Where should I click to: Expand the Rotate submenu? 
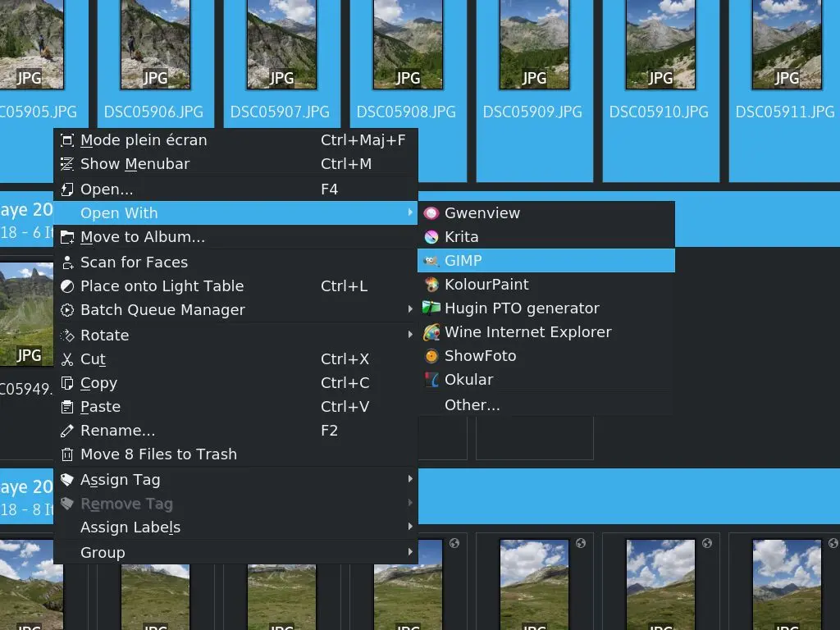pyautogui.click(x=104, y=335)
